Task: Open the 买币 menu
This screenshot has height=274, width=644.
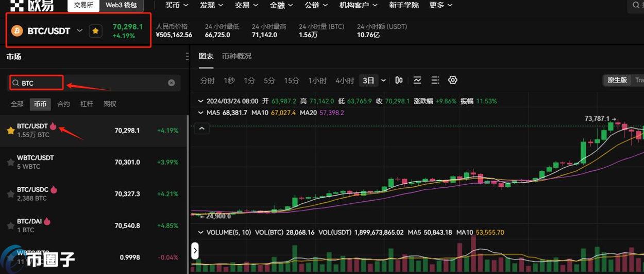Action: 177,5
